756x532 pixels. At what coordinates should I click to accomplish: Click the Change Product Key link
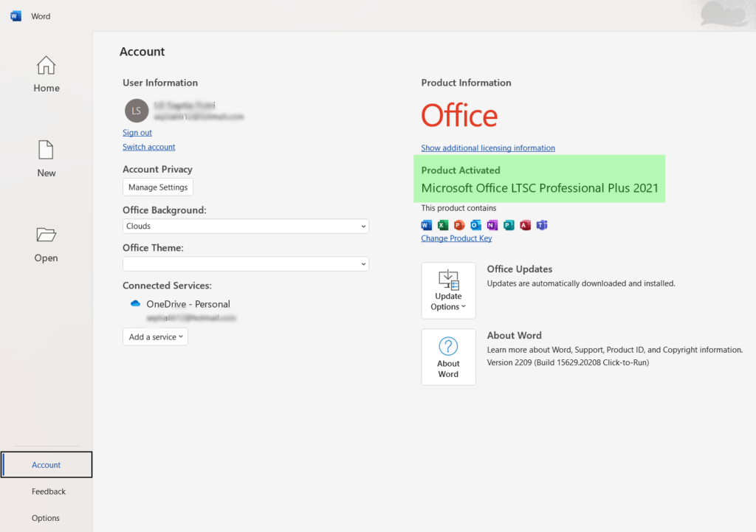[456, 238]
